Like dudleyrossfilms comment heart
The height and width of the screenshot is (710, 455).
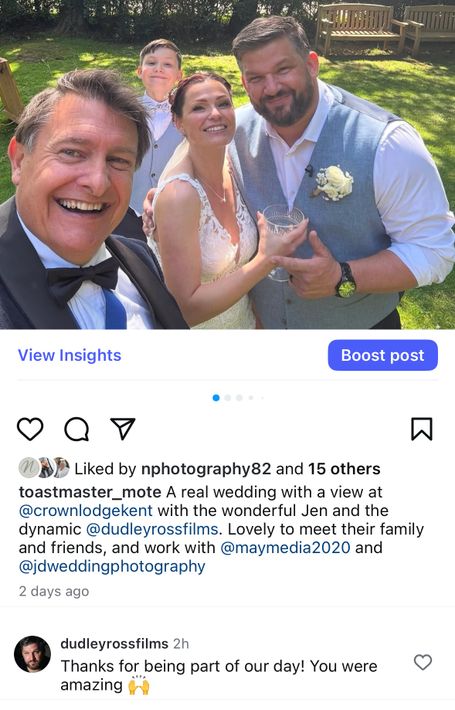[x=423, y=662]
